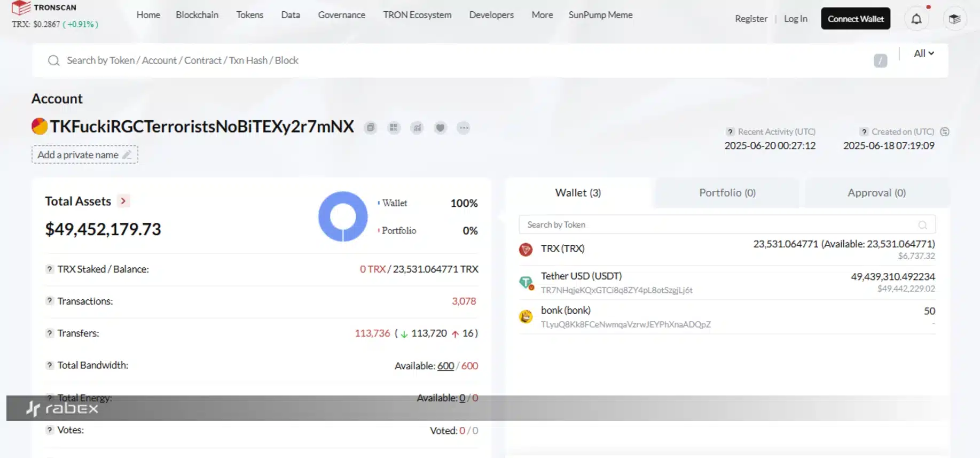This screenshot has height=458, width=980.
Task: Open the TRON Ecosystem menu
Action: pos(417,15)
